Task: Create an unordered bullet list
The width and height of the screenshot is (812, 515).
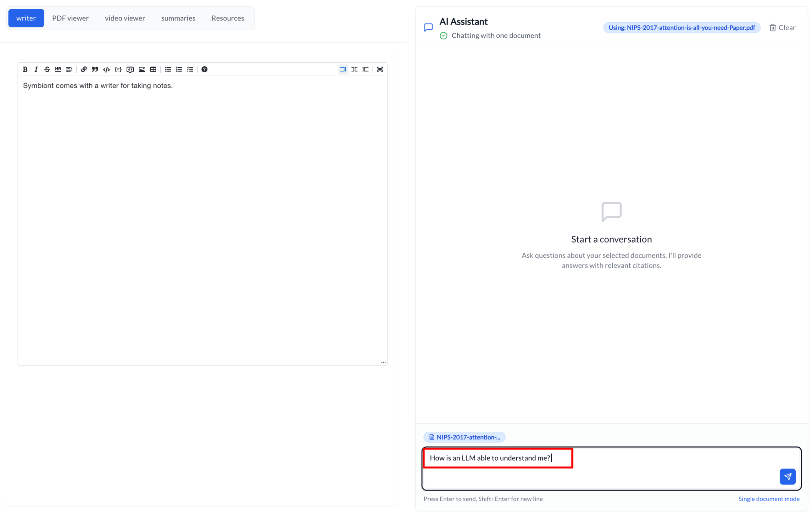Action: [168, 70]
